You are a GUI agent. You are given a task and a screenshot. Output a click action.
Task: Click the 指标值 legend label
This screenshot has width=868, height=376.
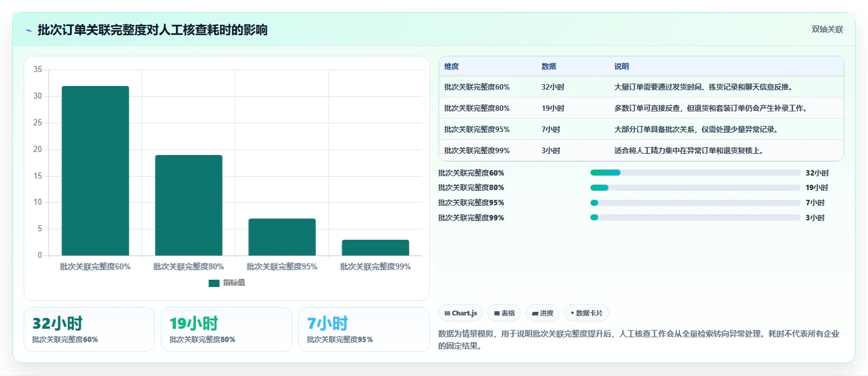[x=234, y=283]
